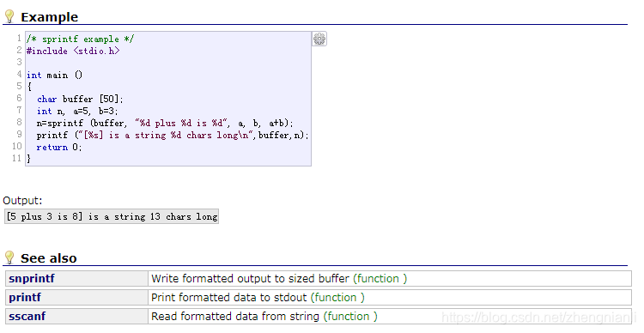Click 'Print formatted data to stdout' description
644x333 pixels.
coord(228,297)
